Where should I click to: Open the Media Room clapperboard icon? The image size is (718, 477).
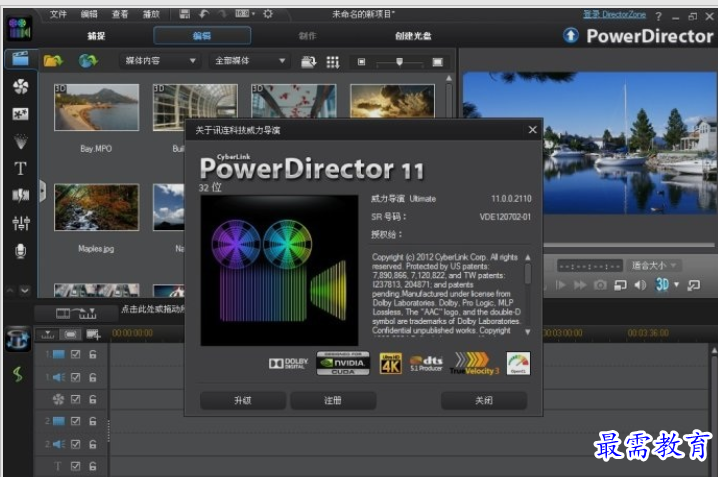pos(20,59)
